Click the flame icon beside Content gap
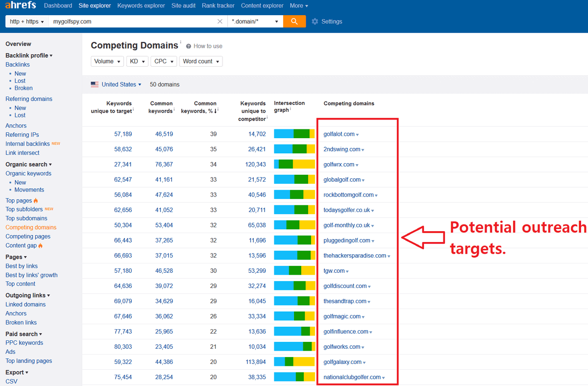The width and height of the screenshot is (588, 386). coord(41,245)
